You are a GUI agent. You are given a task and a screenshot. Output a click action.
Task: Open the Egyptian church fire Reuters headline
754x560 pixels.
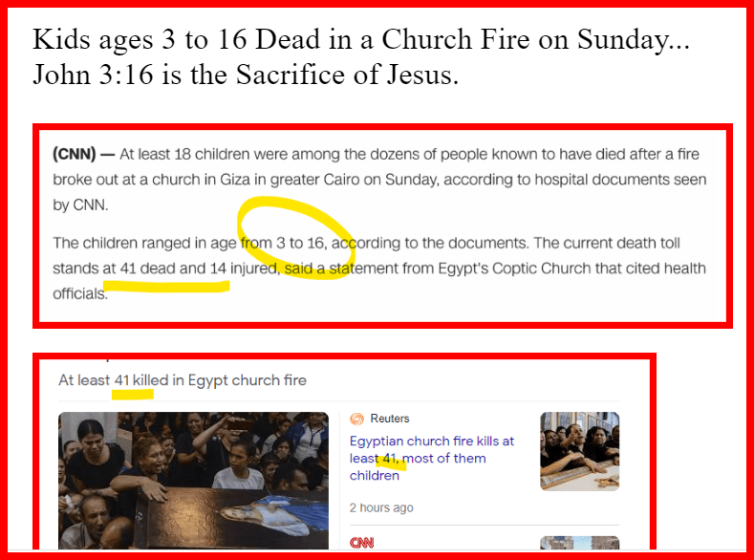(x=431, y=458)
